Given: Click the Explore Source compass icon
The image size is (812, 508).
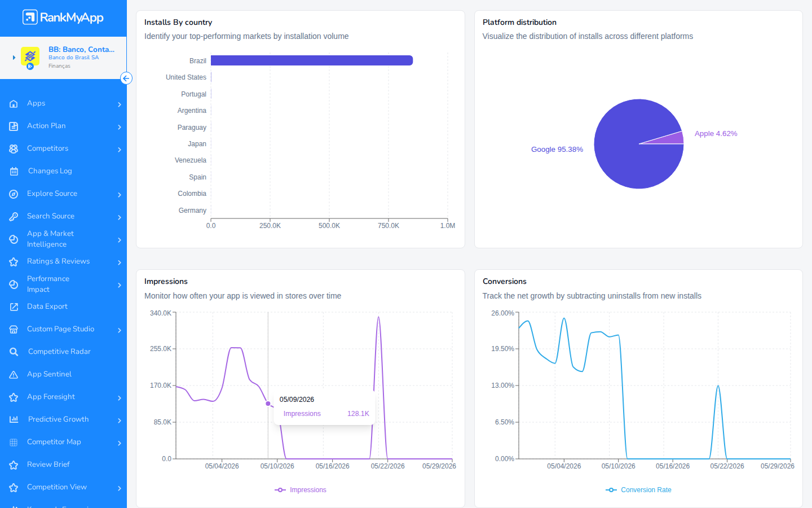Looking at the screenshot, I should point(14,194).
